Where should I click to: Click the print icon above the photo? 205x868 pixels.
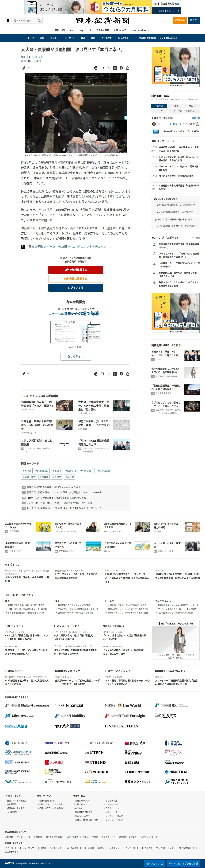click(96, 68)
